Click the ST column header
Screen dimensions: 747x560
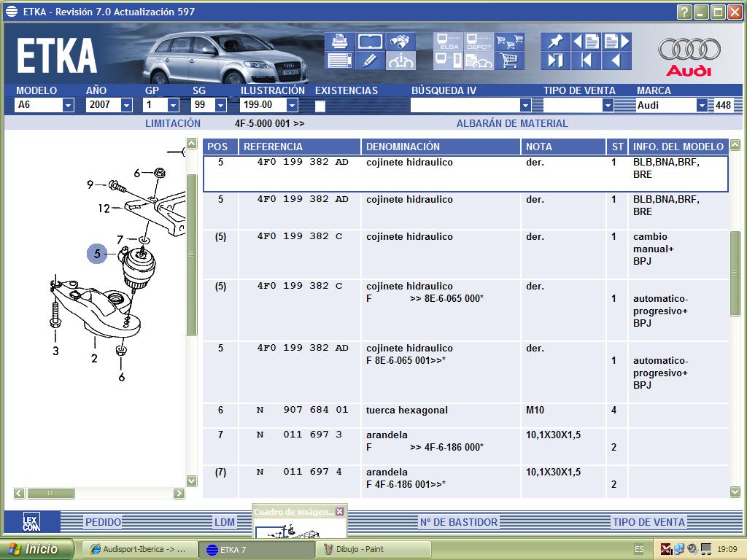coord(617,147)
